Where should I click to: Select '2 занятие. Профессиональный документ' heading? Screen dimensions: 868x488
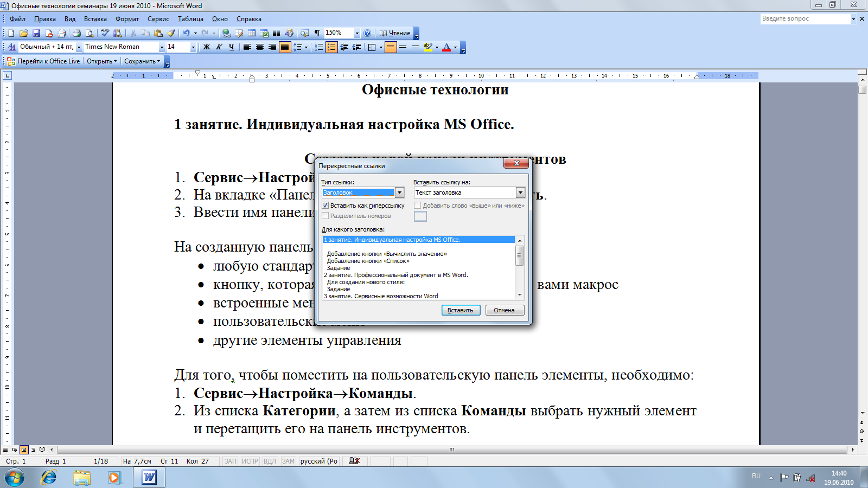click(396, 275)
